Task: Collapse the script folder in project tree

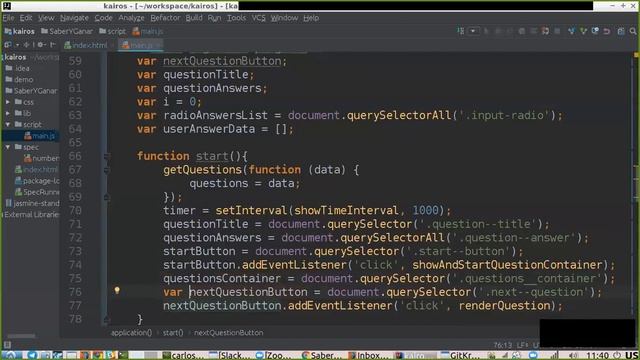Action: [x=8, y=124]
